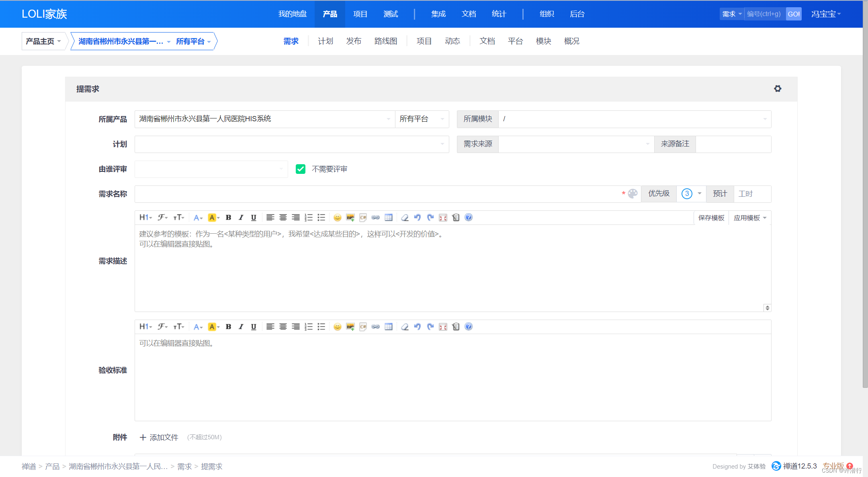Switch to the 项目 top menu
868x477 pixels.
pyautogui.click(x=360, y=14)
